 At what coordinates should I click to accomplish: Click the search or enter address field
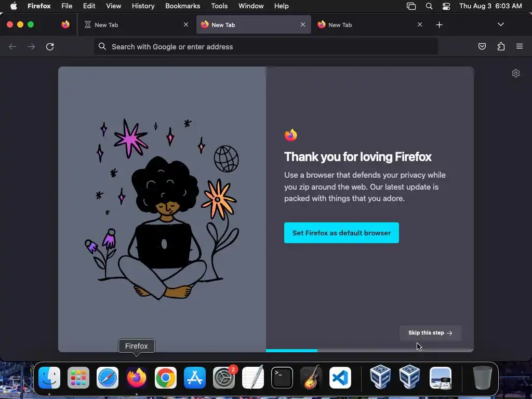coord(266,47)
